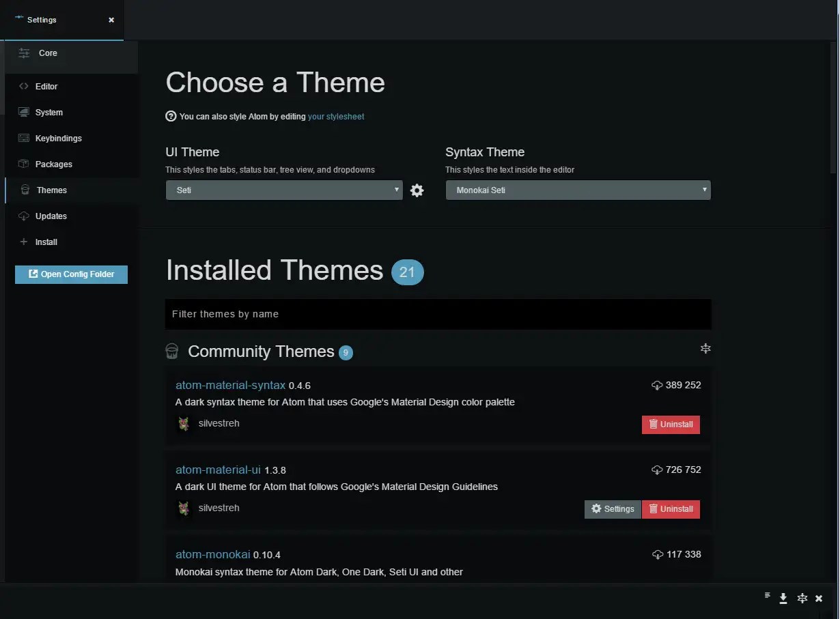Click silvestreh avatar under atom-material-ui
The width and height of the screenshot is (840, 619).
coord(183,508)
